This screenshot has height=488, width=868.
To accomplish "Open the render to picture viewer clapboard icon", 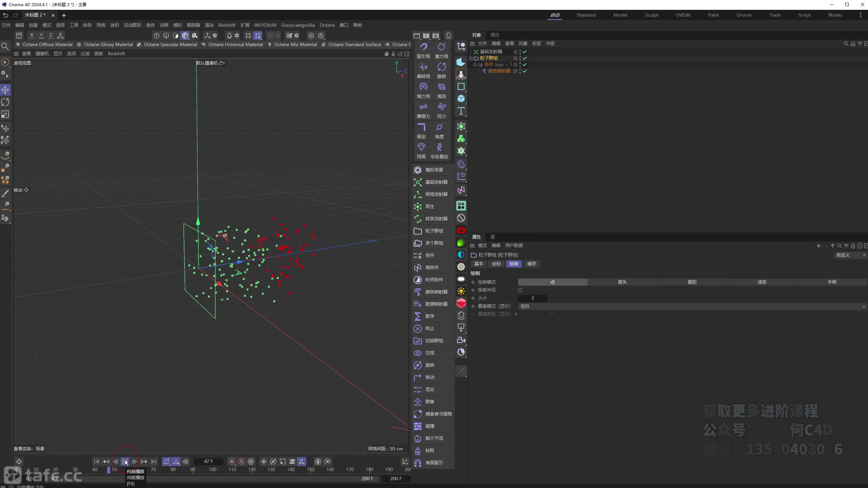I will tap(426, 36).
